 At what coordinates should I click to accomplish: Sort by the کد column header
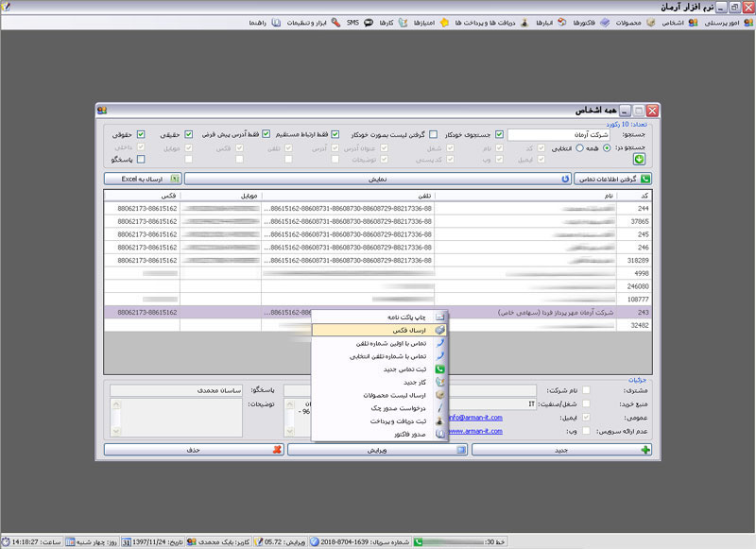[634, 196]
